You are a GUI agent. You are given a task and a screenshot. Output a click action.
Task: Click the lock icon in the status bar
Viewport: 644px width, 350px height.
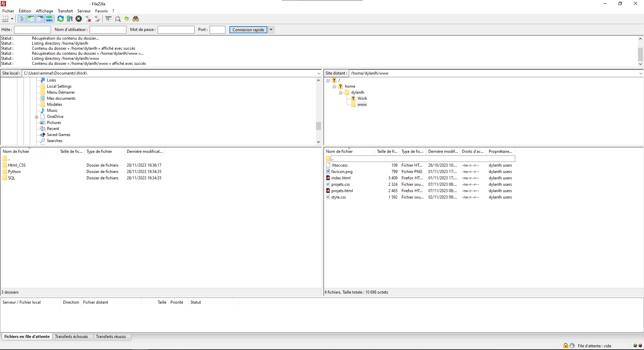point(566,346)
